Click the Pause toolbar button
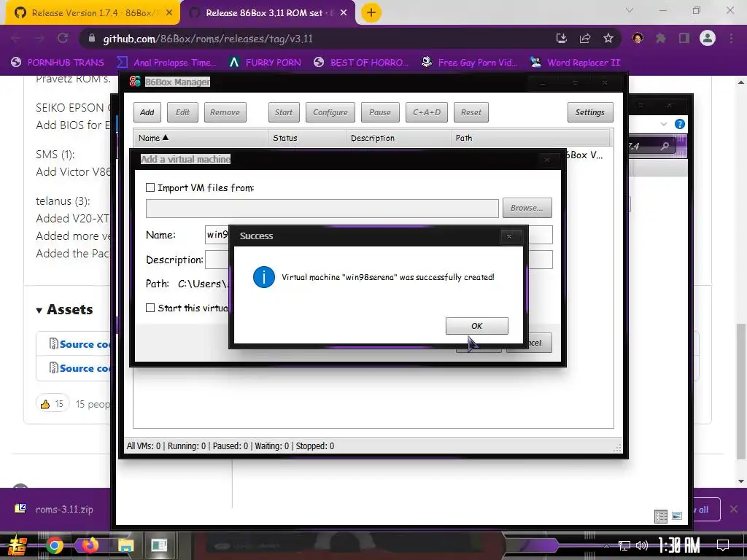The height and width of the screenshot is (560, 747). 379,112
